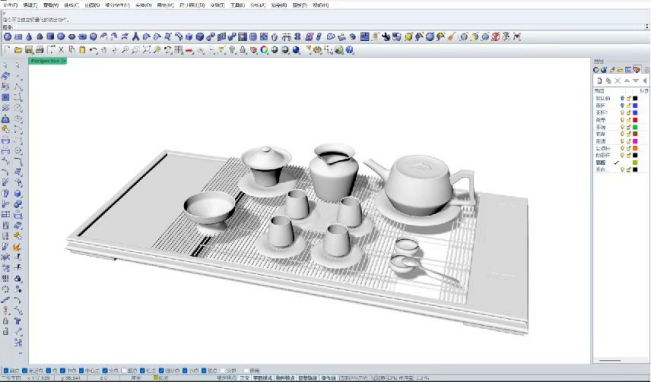Toggle the lightbulb of the red layer
Screen dimensions: 651x383
[622, 120]
